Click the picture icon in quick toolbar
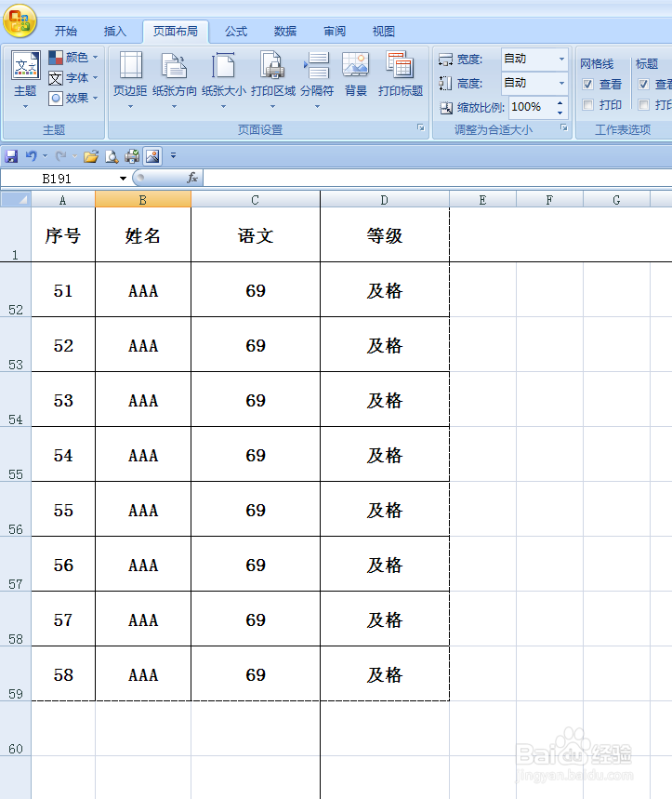Image resolution: width=672 pixels, height=799 pixels. pyautogui.click(x=152, y=156)
